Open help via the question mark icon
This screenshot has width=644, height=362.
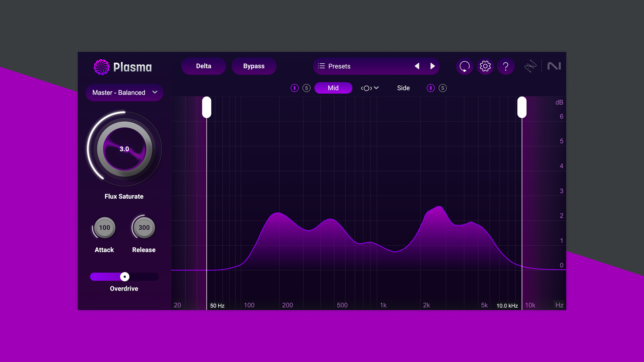pos(506,66)
